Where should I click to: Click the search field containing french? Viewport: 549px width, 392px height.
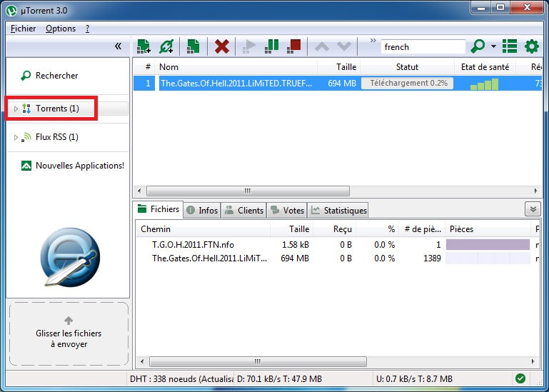pos(423,46)
